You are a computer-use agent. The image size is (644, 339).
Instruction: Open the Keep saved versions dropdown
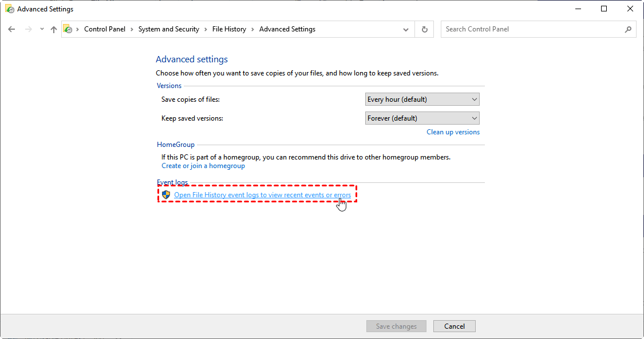point(422,118)
